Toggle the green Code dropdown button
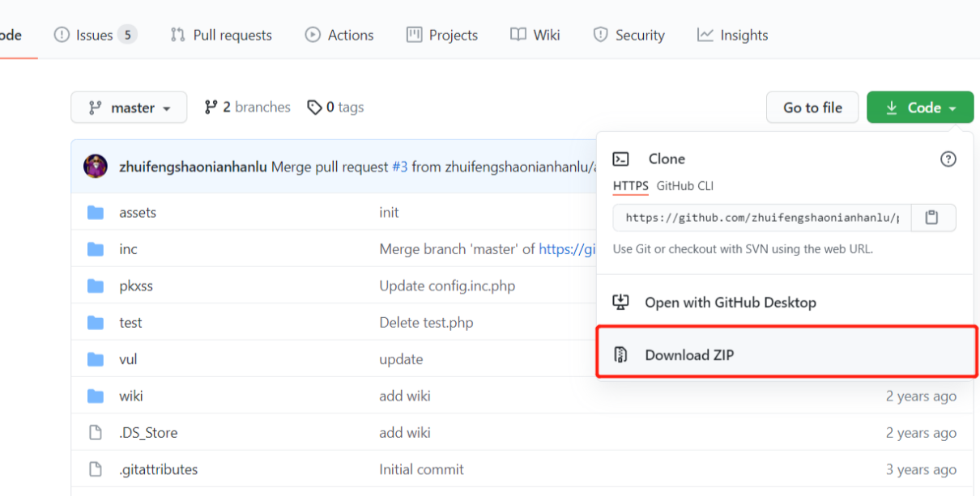 pos(920,108)
